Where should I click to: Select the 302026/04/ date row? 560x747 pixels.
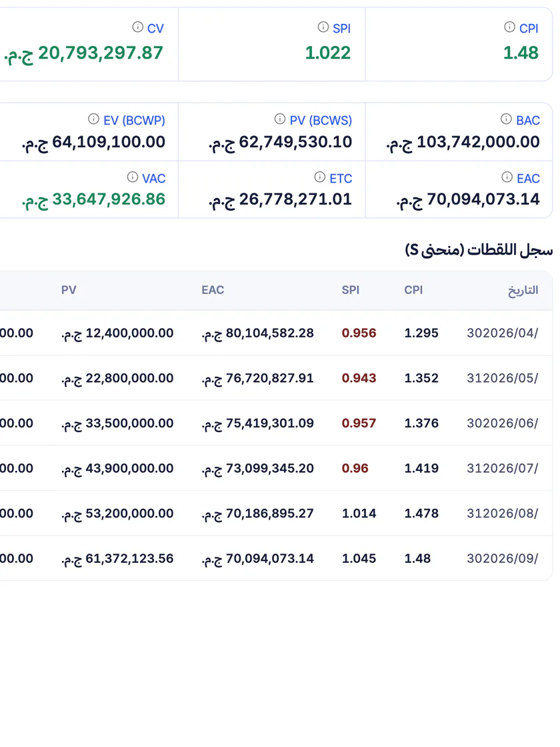(276, 333)
